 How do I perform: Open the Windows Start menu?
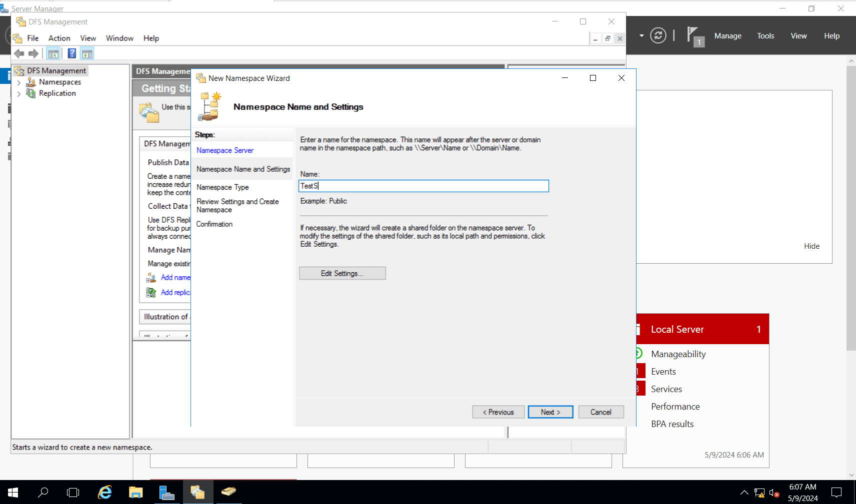pyautogui.click(x=13, y=493)
